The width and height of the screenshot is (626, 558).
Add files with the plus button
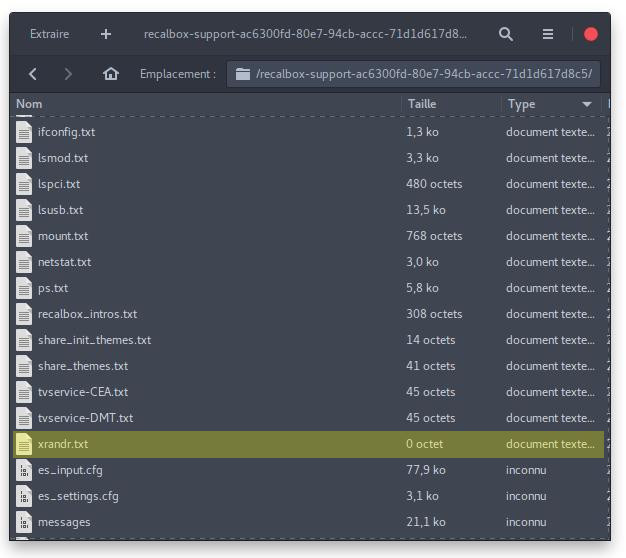tap(106, 34)
